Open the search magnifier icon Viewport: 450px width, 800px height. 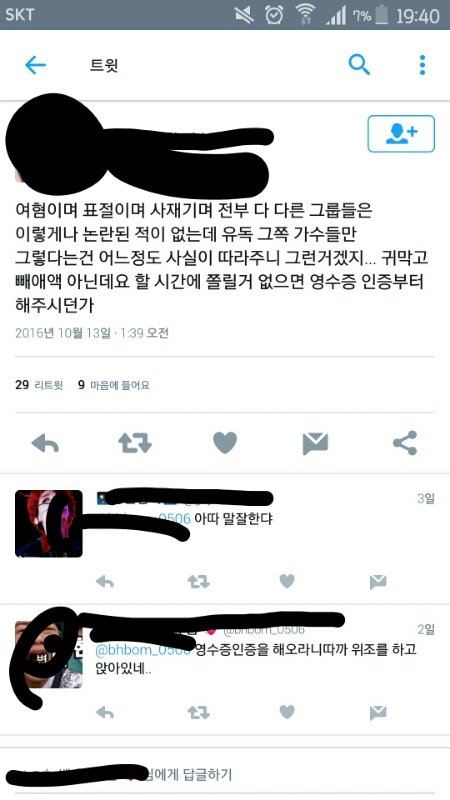(x=359, y=65)
